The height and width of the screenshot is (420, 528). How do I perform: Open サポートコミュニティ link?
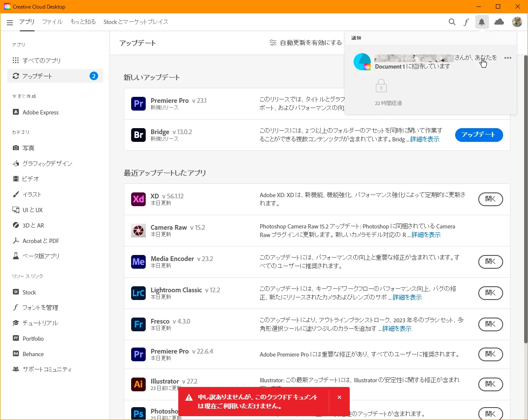(55, 369)
